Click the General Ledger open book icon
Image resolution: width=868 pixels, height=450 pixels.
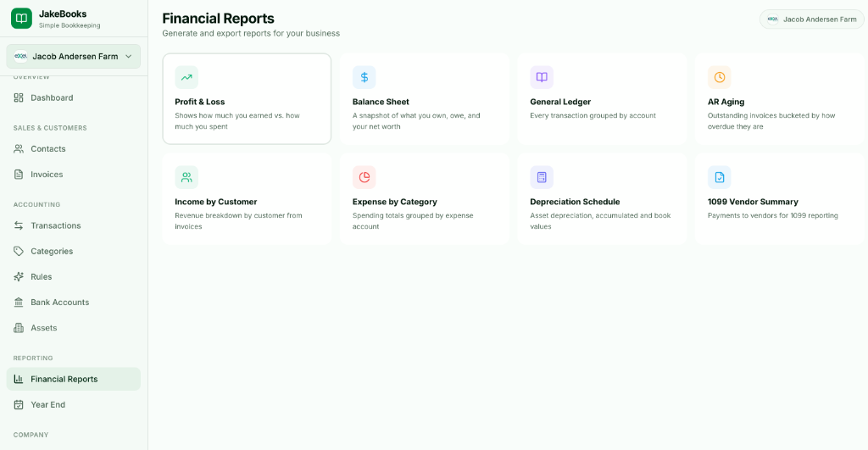[x=542, y=77]
